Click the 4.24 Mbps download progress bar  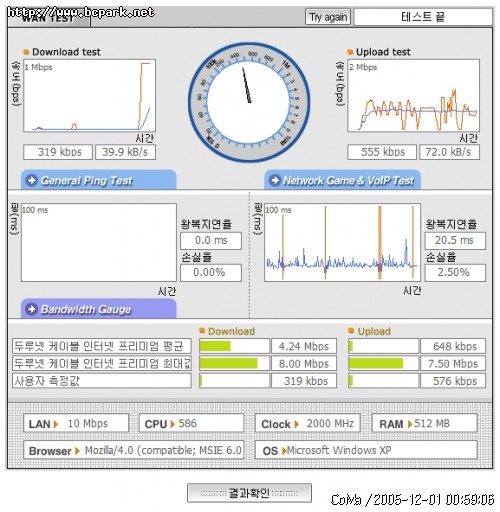coord(234,346)
